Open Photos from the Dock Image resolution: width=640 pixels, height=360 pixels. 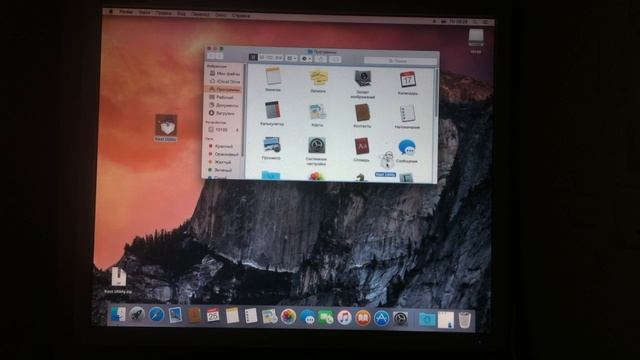tap(288, 317)
